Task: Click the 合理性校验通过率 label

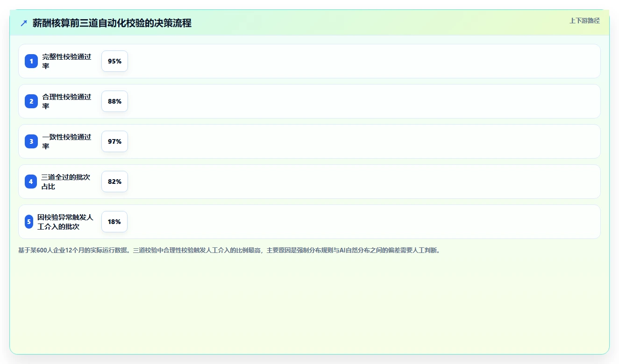Action: pos(67,101)
